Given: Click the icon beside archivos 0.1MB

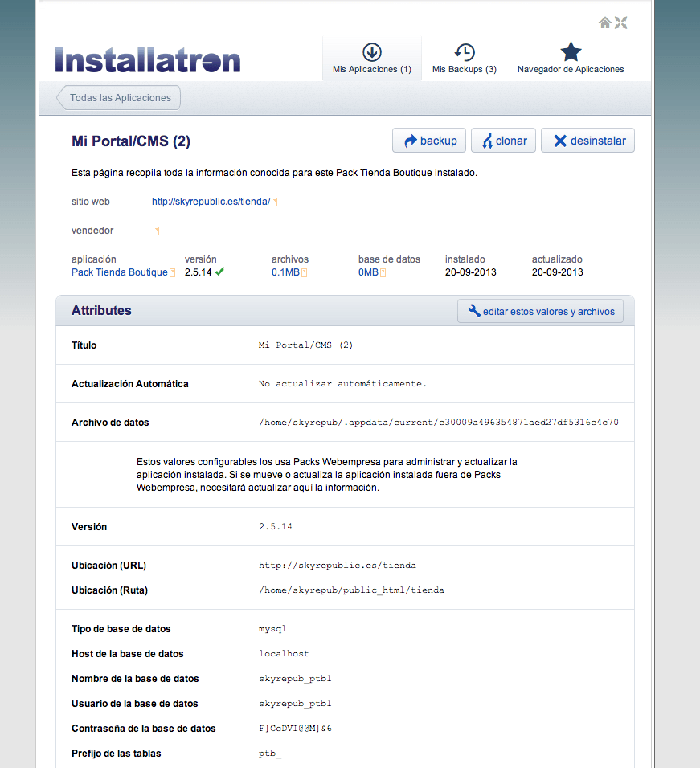Looking at the screenshot, I should pos(305,273).
